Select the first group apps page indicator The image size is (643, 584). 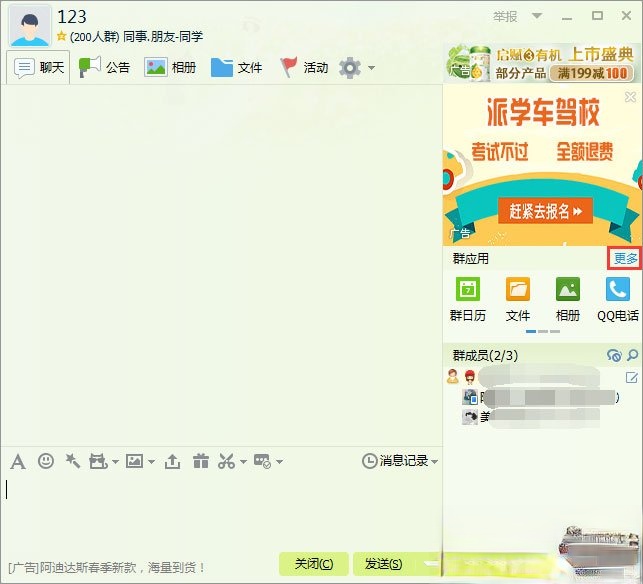tap(531, 331)
